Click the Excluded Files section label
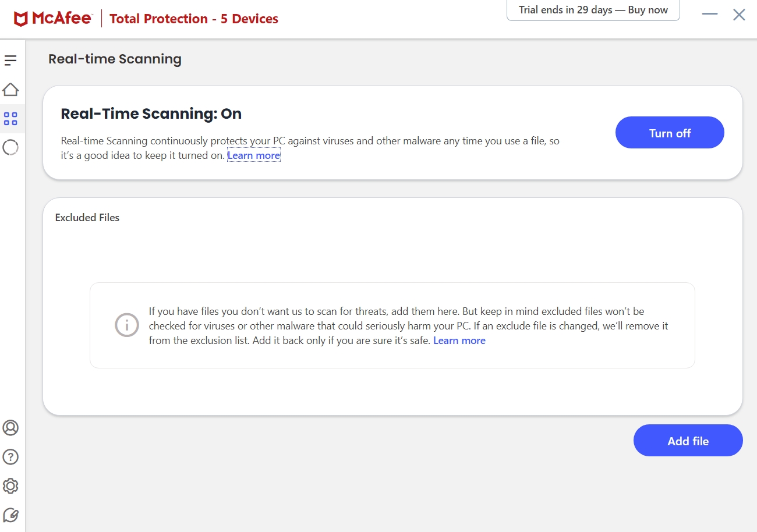 point(87,218)
